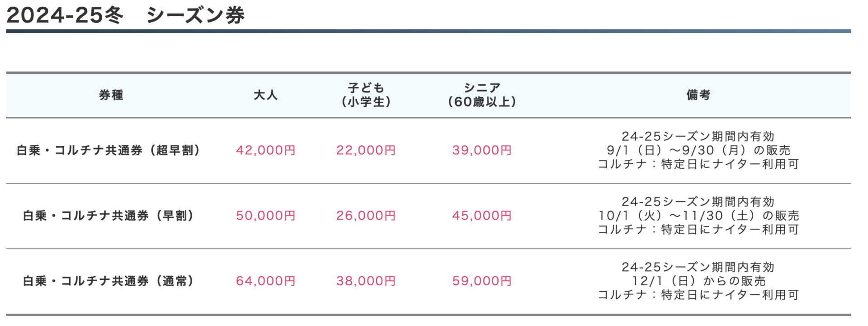Screen dimensions: 868x326
Task: Click the 38,000円 child price
Action: pos(366,281)
